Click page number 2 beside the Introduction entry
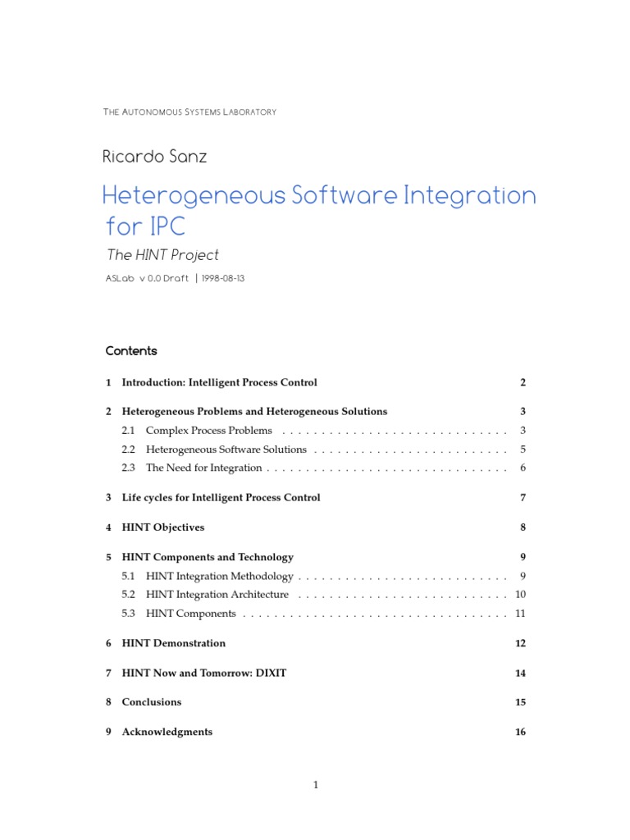 coord(523,382)
